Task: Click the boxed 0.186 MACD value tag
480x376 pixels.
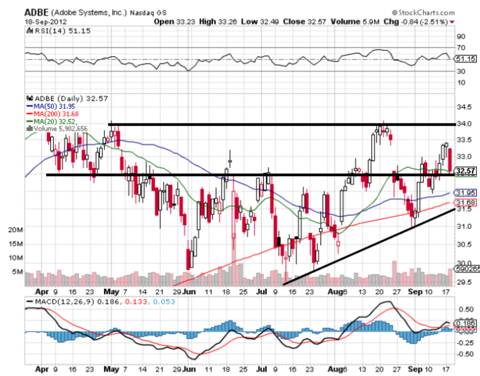Action: click(x=466, y=323)
